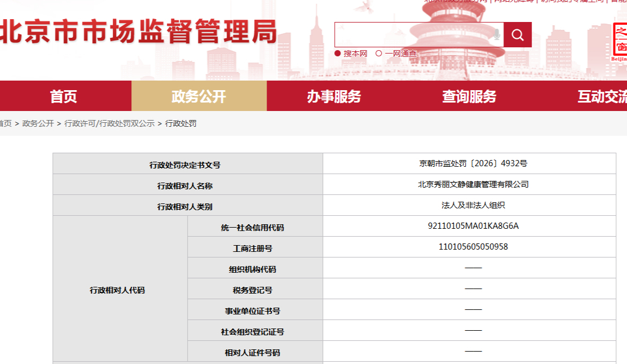
Task: Click the 北京市市场监督管理局 site title
Action: coord(138,32)
